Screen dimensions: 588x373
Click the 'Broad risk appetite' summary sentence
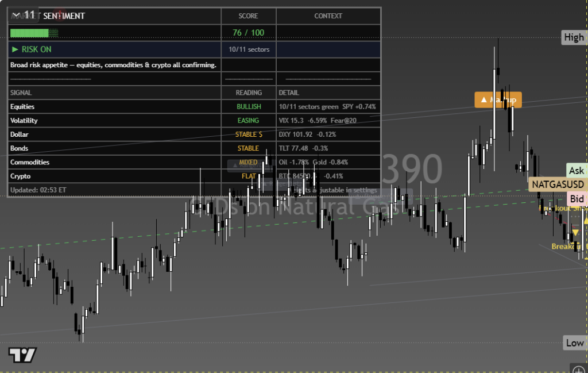[x=113, y=65]
